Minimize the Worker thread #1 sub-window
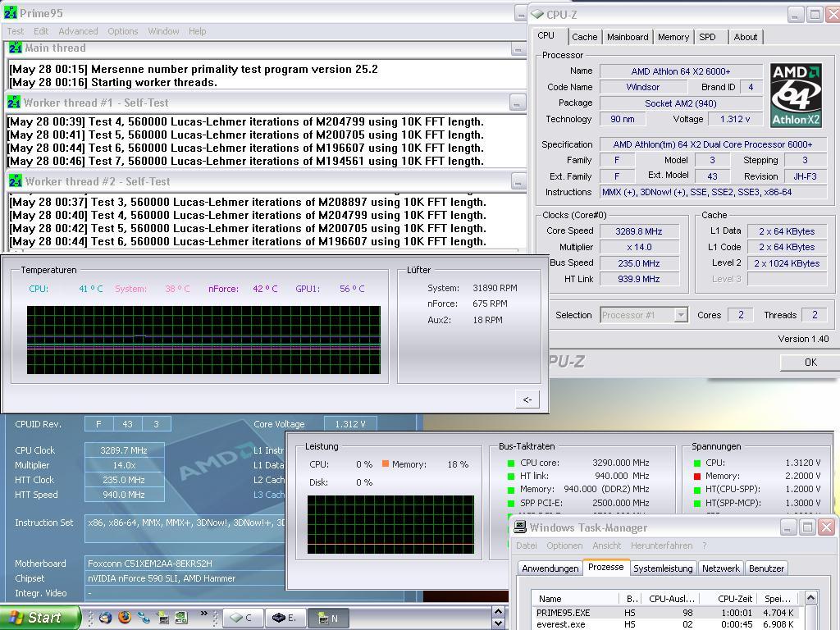Viewport: 840px width, 630px height. click(517, 103)
